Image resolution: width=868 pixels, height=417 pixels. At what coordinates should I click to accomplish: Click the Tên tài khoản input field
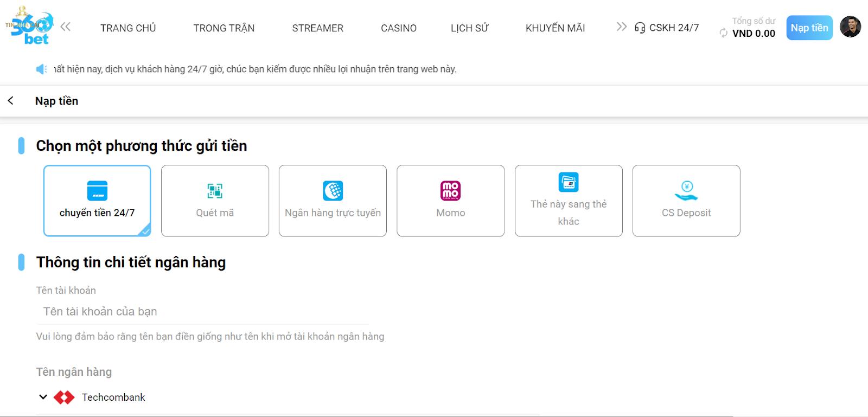(202, 312)
